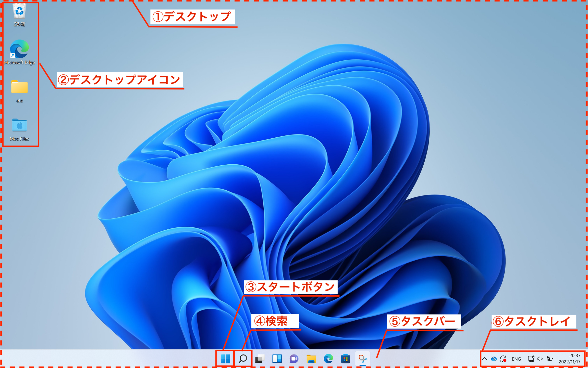Screen dimensions: 588x368
Task: Open the Widgets panel icon
Action: (277, 359)
